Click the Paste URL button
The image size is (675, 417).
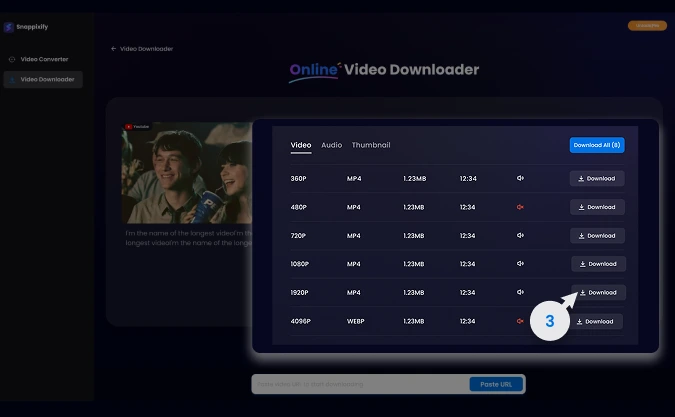pos(496,385)
